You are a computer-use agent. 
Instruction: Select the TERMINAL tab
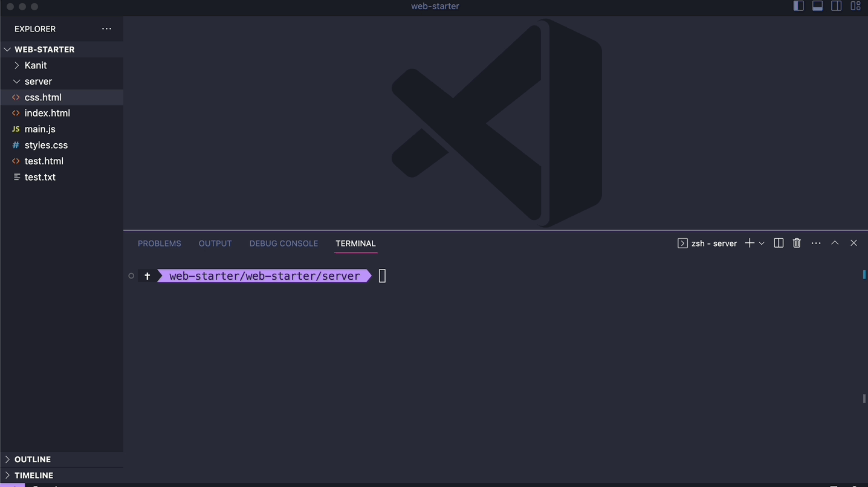(x=355, y=243)
